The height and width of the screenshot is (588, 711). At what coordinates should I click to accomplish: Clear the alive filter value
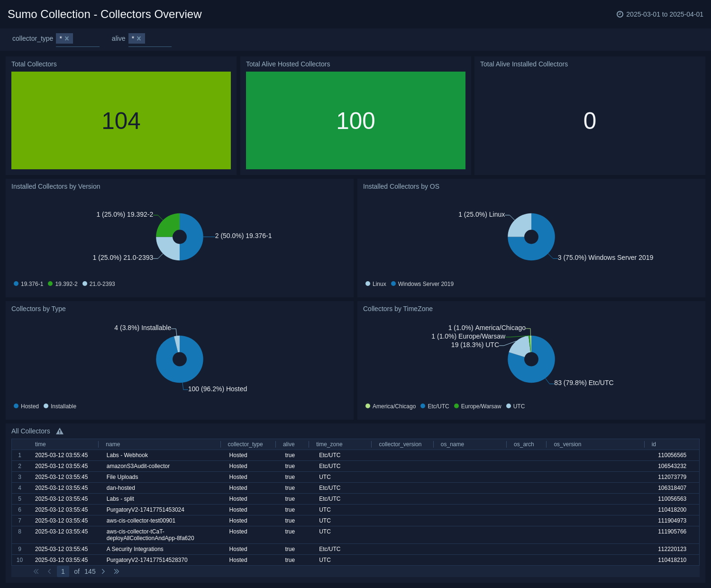point(139,38)
